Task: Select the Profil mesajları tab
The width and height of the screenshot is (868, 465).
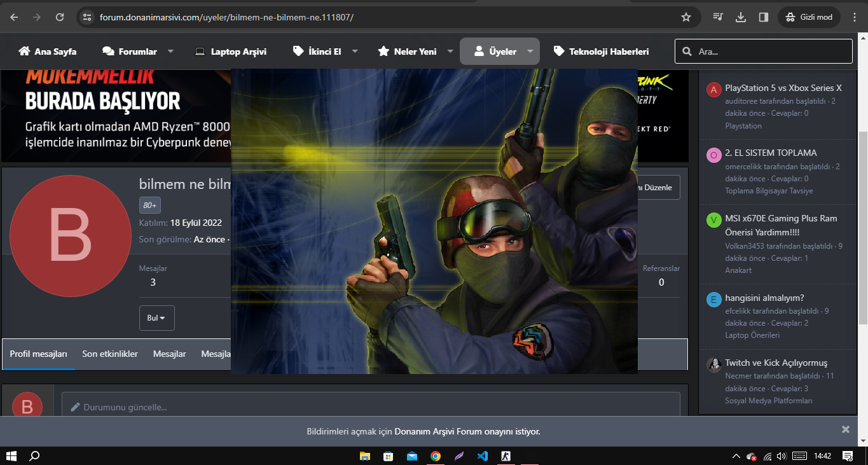Action: 38,354
